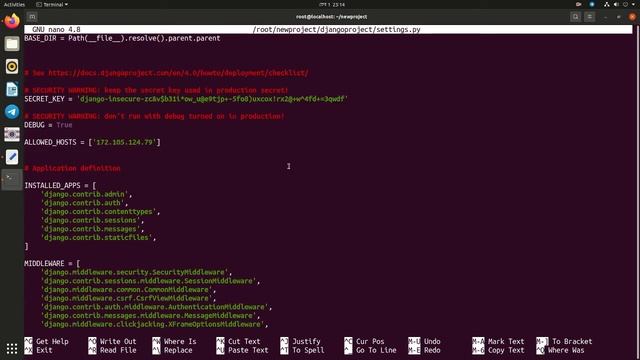This screenshot has width=640, height=360.
Task: Click SecurityMiddleware line
Action: point(136,272)
